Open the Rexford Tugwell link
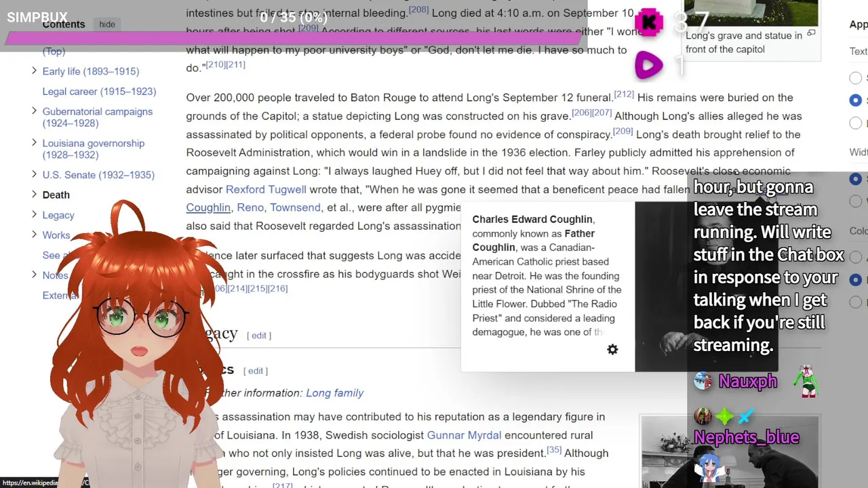 point(266,190)
